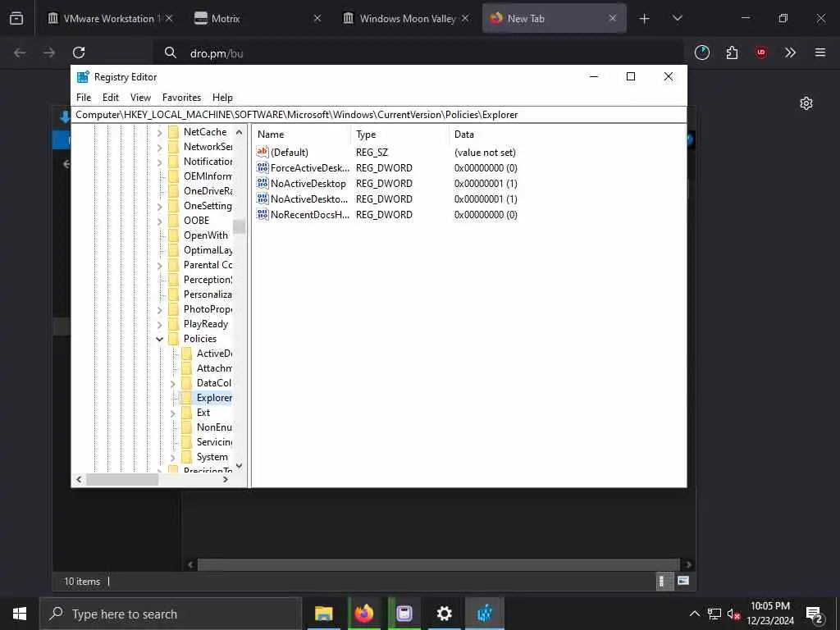The height and width of the screenshot is (630, 840).
Task: Click the tree pane horizontal scroll right arrow
Action: 226,479
